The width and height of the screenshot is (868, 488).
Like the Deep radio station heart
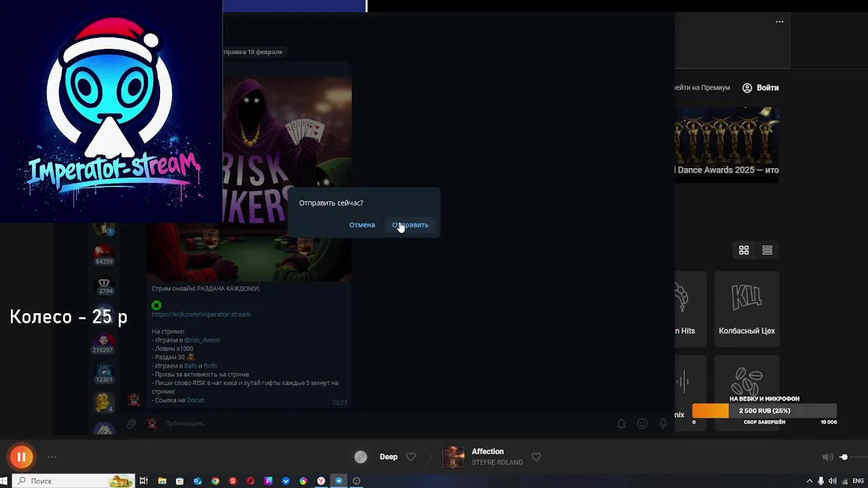click(410, 457)
